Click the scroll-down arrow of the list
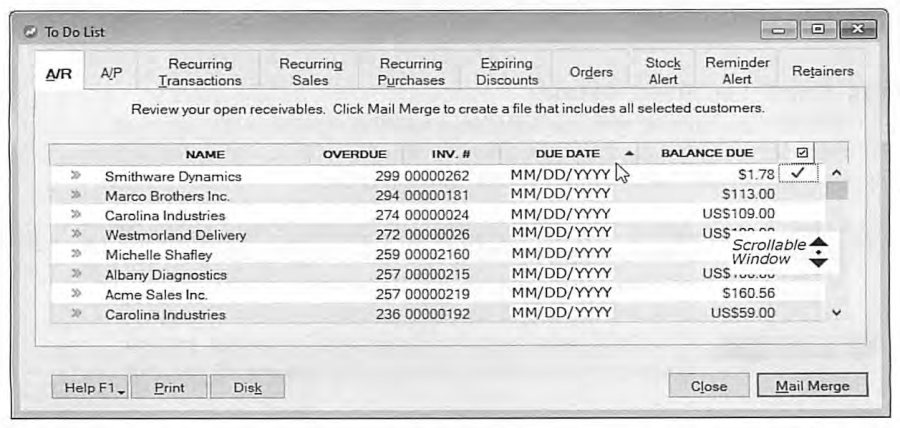This screenshot has width=900, height=428. pyautogui.click(x=836, y=313)
